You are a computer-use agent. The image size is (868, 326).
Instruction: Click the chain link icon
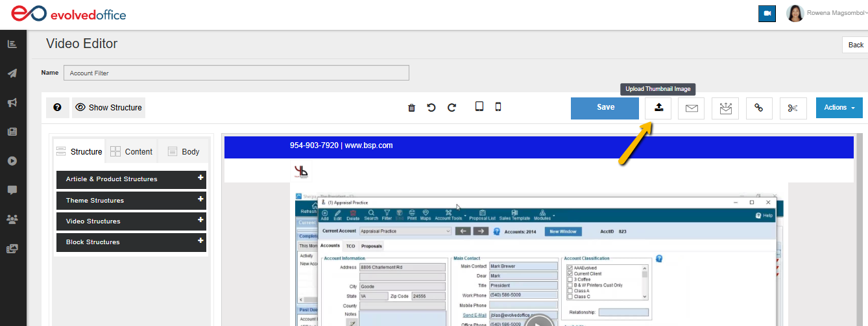pos(759,108)
